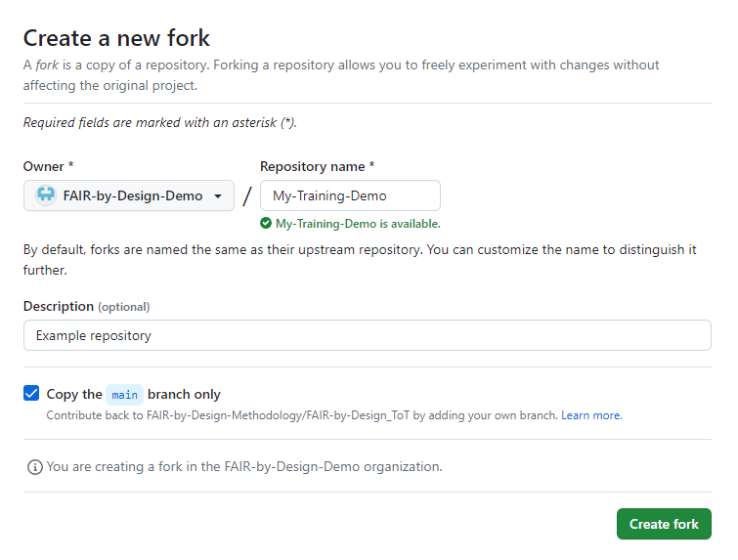The height and width of the screenshot is (560, 738).
Task: Click the 'Description (optional)' label
Action: [86, 306]
